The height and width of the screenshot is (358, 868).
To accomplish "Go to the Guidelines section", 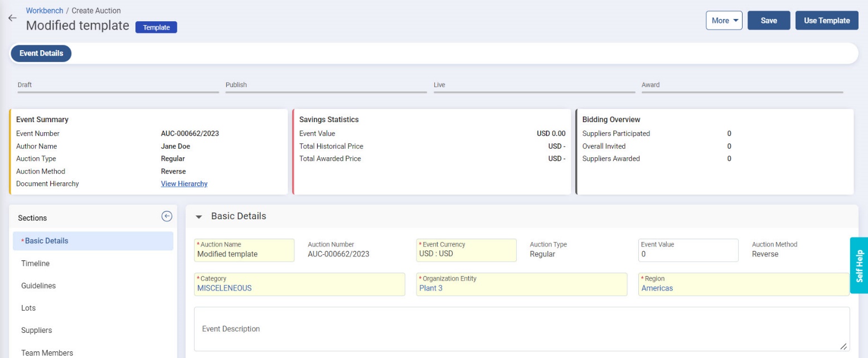I will [x=38, y=286].
